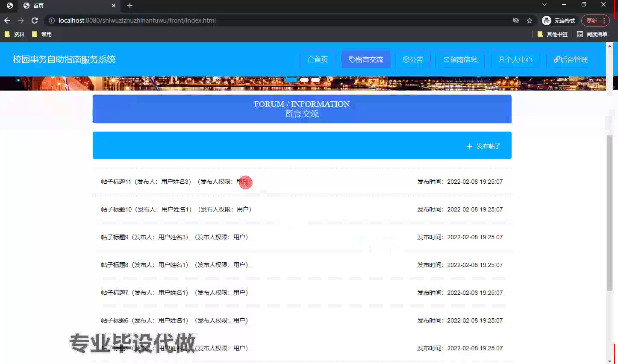Close the 首页 browser tab
Image resolution: width=618 pixels, height=364 pixels.
click(114, 6)
